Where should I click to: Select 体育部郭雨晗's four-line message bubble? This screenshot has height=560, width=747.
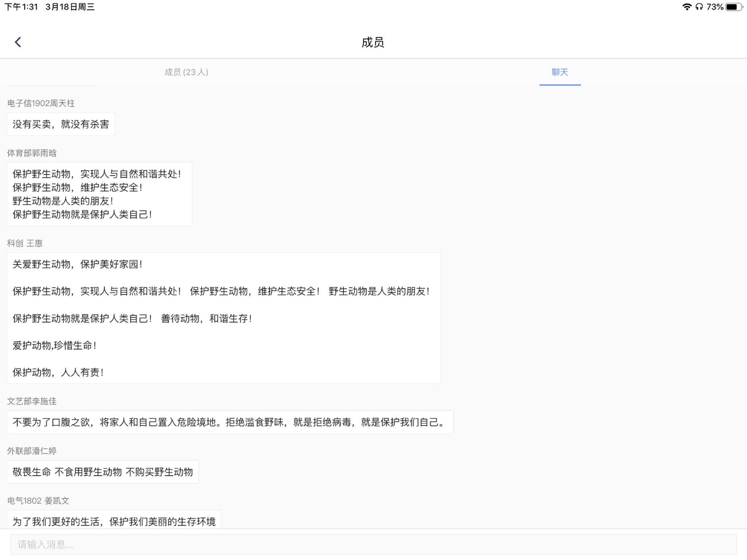pos(99,194)
